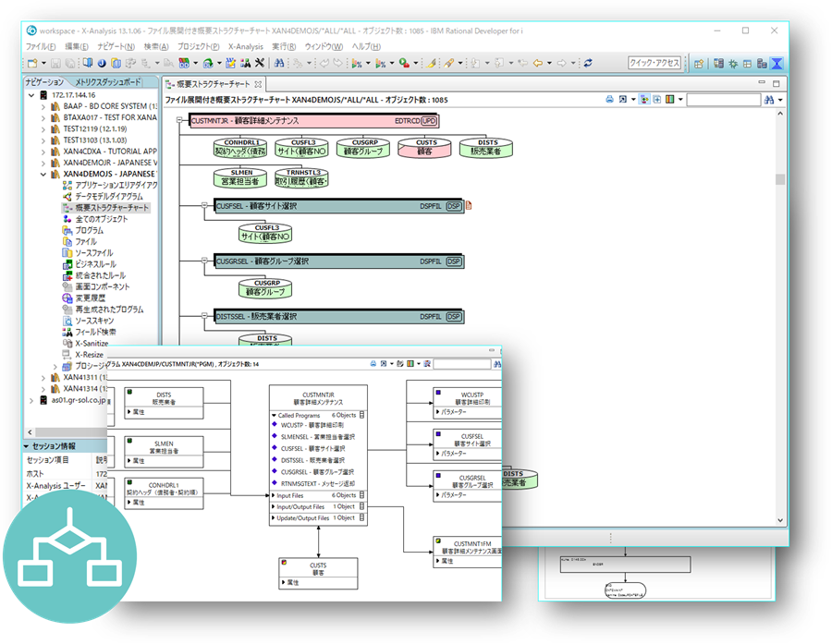832x644 pixels.
Task: Click the list view icon in Input Files row
Action: click(x=361, y=495)
